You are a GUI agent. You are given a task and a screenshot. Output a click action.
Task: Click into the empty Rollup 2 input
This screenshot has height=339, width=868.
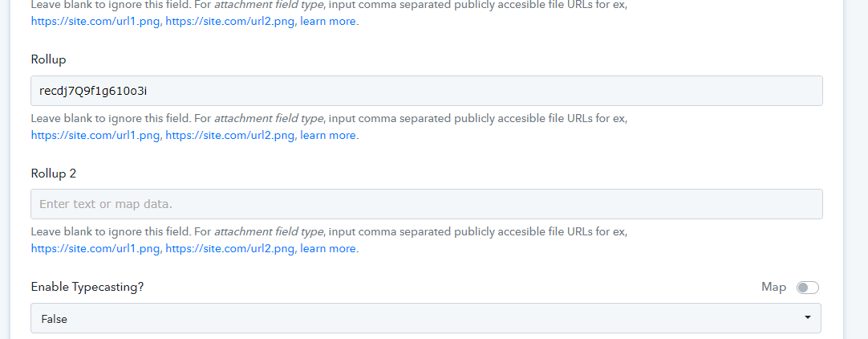(x=426, y=204)
